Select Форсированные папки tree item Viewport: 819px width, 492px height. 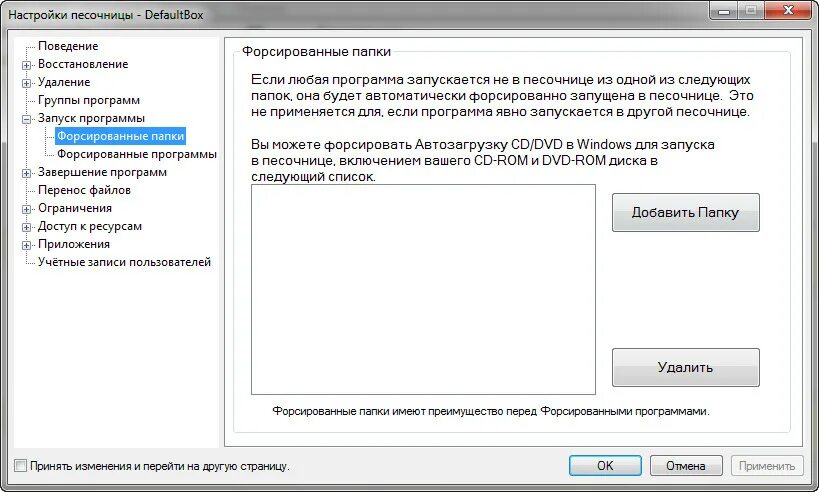pyautogui.click(x=121, y=136)
